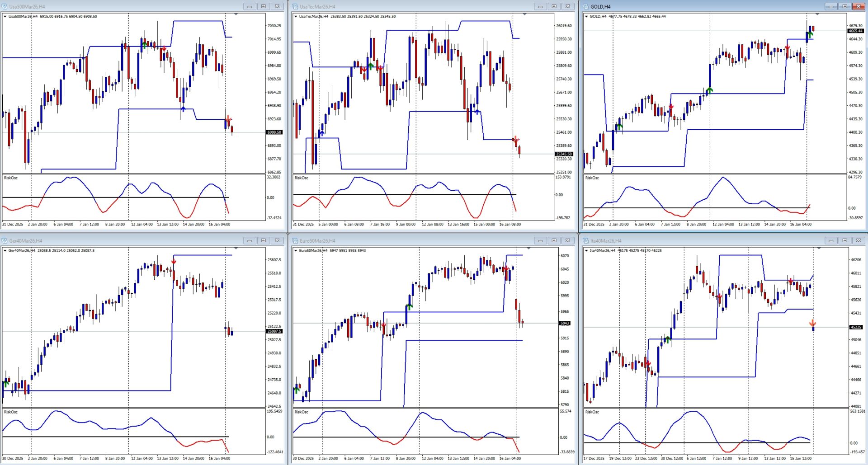This screenshot has width=868, height=465.
Task: Click the Ita40Mar26 chart window icon
Action: [x=586, y=241]
